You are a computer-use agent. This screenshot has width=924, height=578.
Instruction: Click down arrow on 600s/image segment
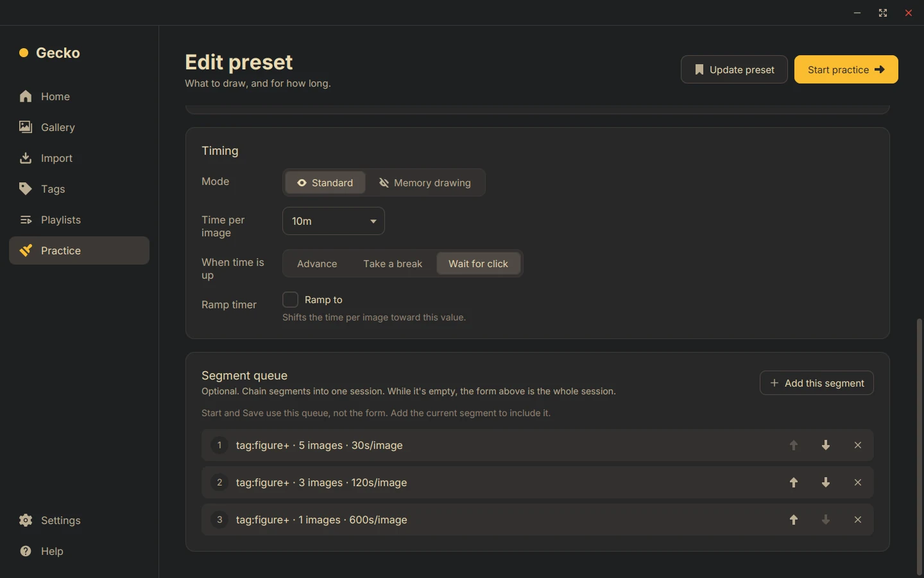click(x=826, y=520)
